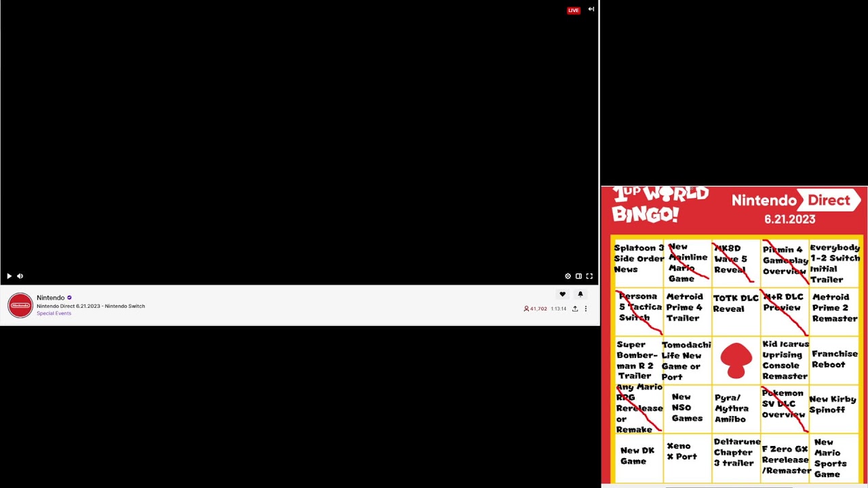This screenshot has height=488, width=868.
Task: Select the New DK Game square
Action: pyautogui.click(x=638, y=457)
